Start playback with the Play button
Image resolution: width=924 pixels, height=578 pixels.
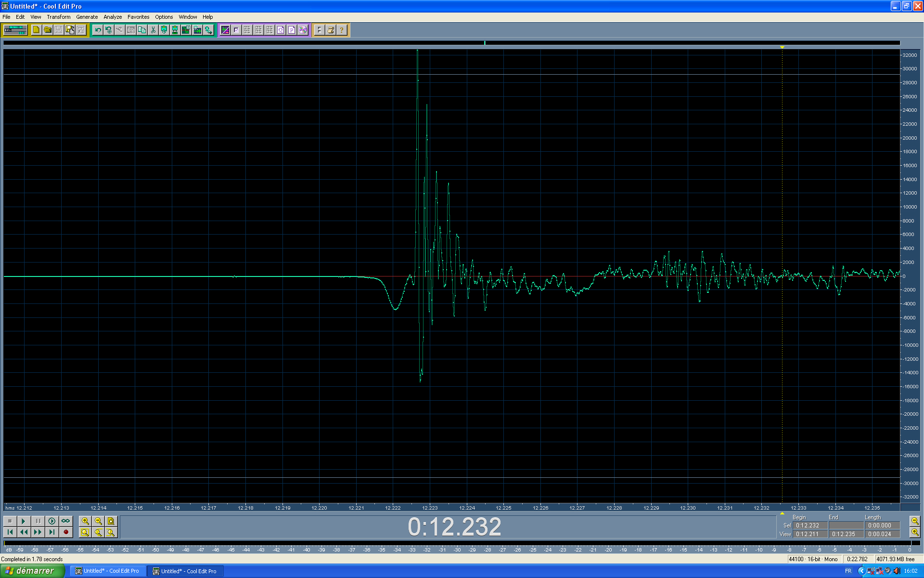[24, 521]
